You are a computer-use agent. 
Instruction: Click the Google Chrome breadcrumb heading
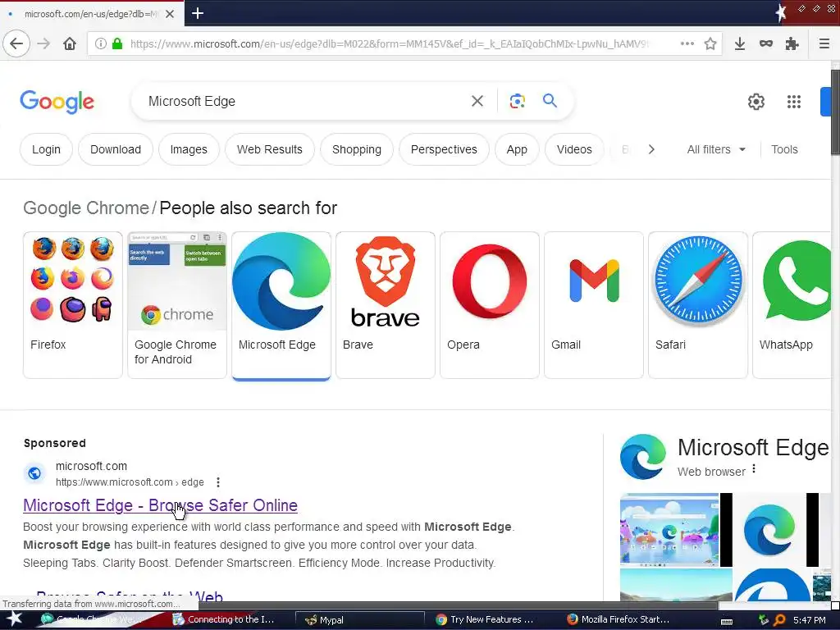[x=85, y=208]
